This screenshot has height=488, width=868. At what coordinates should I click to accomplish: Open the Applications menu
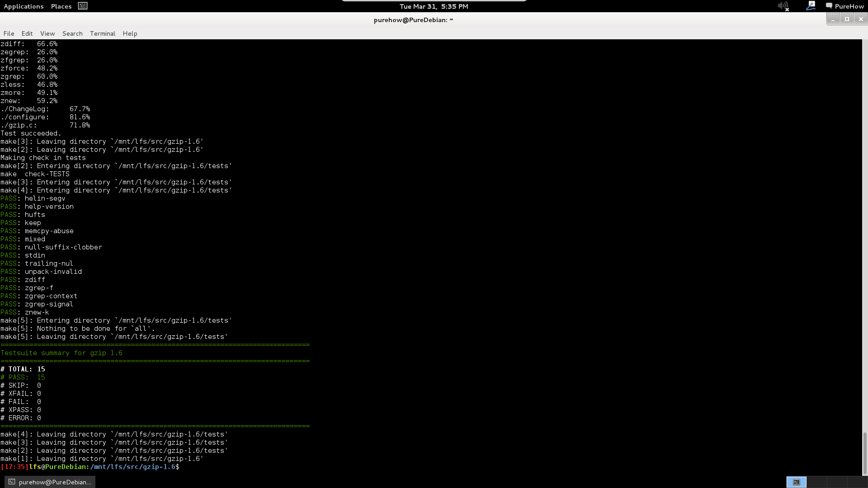[x=24, y=6]
